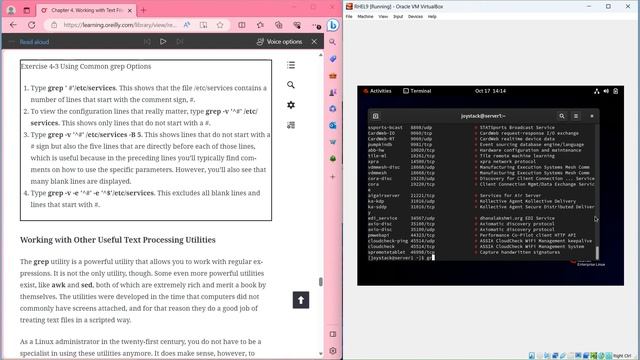640x360 pixels.
Task: Open Voice options for Read aloud
Action: [x=280, y=42]
